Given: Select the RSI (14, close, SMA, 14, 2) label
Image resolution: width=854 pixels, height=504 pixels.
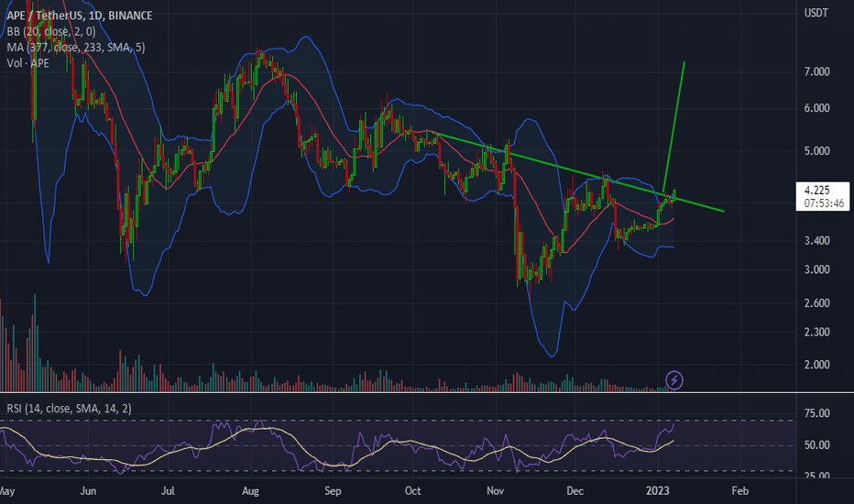Looking at the screenshot, I should [x=69, y=408].
